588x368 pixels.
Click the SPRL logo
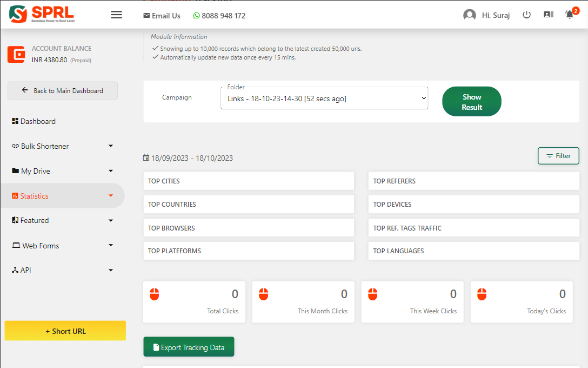pos(42,15)
